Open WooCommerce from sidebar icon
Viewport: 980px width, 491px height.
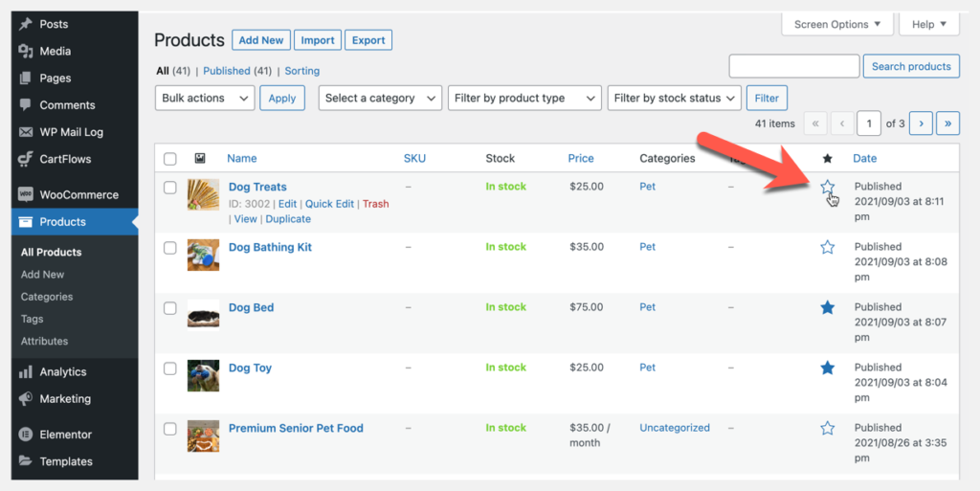click(x=26, y=195)
